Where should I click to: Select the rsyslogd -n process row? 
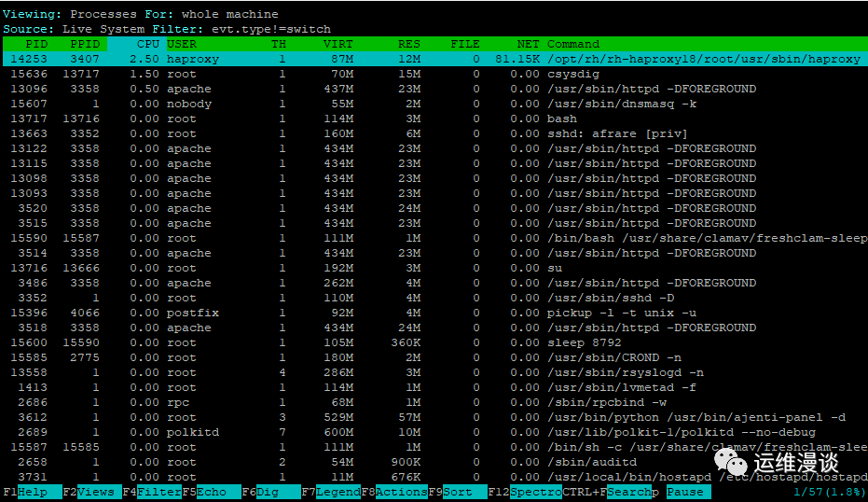pyautogui.click(x=434, y=373)
